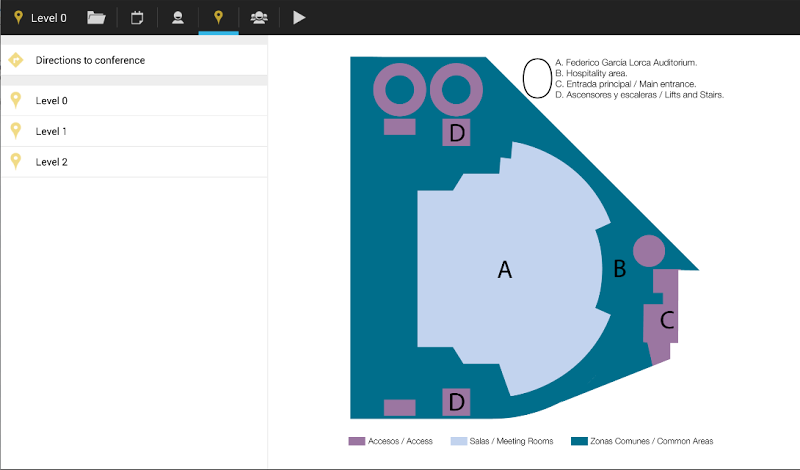Switch to the Level 1 floor map

tap(52, 131)
